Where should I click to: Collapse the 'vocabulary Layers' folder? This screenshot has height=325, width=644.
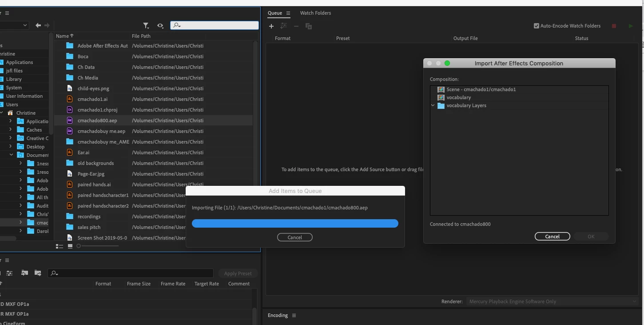tap(433, 106)
